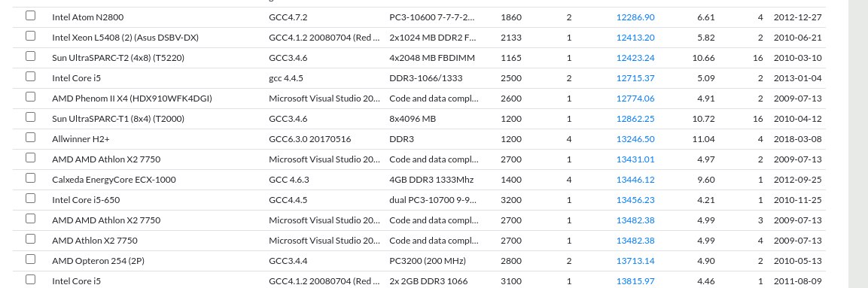Click the AMD Opteron 254 (2P) name

coord(98,261)
